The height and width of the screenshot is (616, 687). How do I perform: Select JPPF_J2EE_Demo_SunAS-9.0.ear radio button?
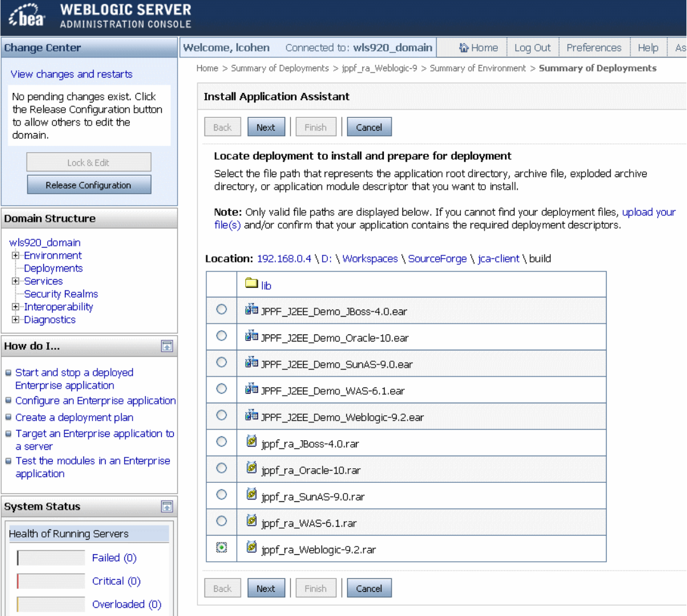(222, 362)
